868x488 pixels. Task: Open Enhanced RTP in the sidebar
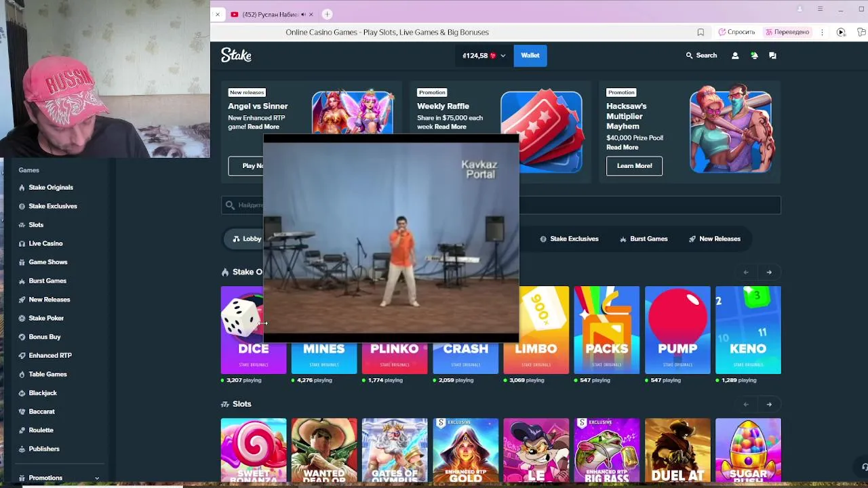[x=50, y=355]
